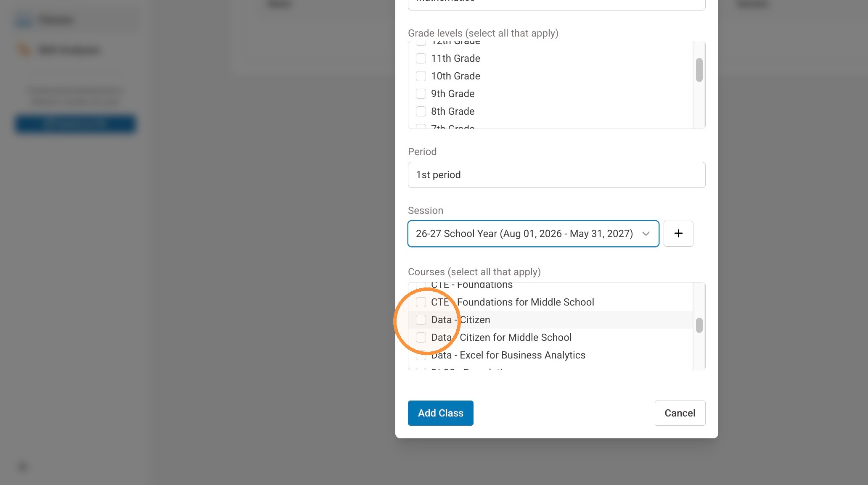Select the 8th Grade checkbox
This screenshot has width=868, height=485.
(421, 111)
